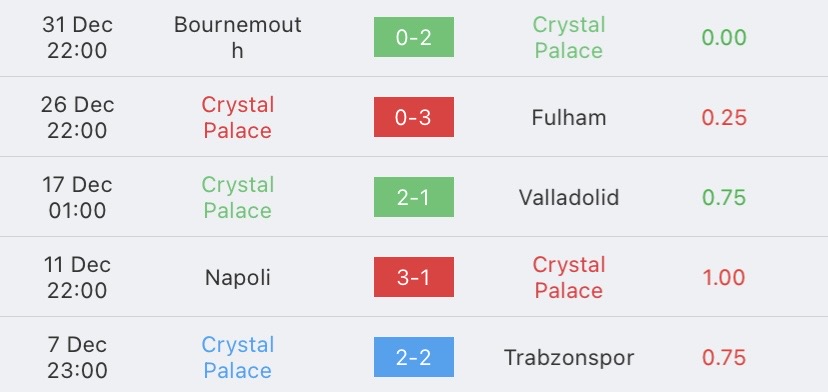
Task: Select red Crystal Palace in Napoli row
Action: (x=569, y=277)
